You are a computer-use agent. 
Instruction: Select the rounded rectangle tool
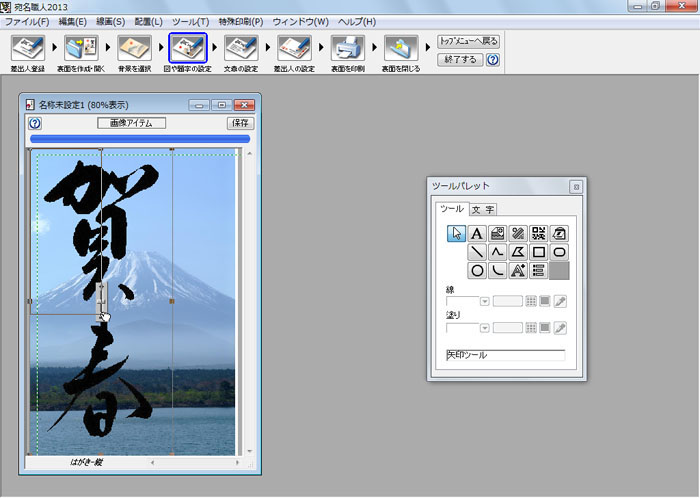(x=560, y=252)
